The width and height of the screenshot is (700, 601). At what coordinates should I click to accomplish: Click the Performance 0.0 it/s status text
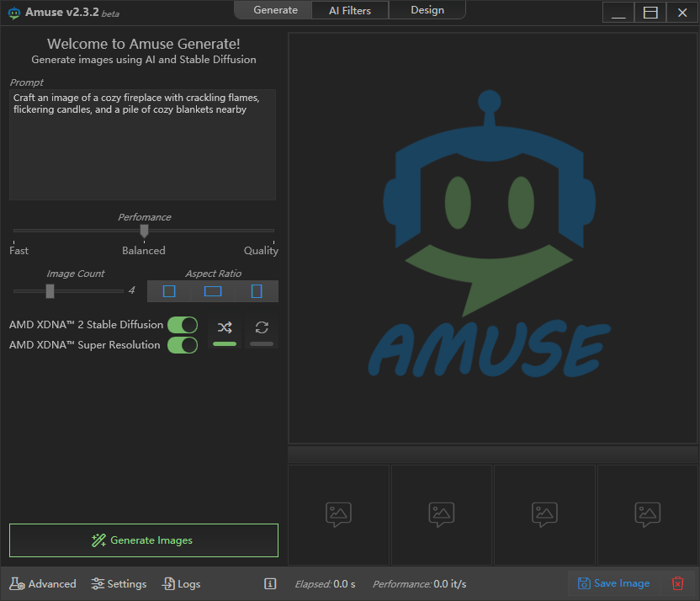pos(420,584)
